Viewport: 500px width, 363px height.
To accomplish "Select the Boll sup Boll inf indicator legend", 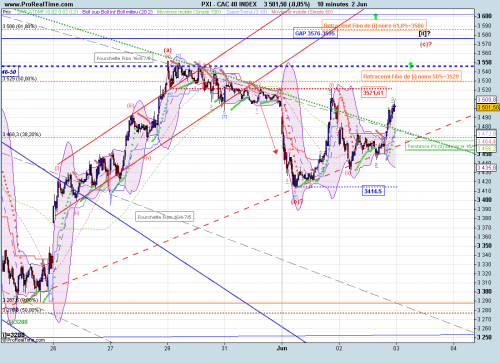I will [117, 12].
